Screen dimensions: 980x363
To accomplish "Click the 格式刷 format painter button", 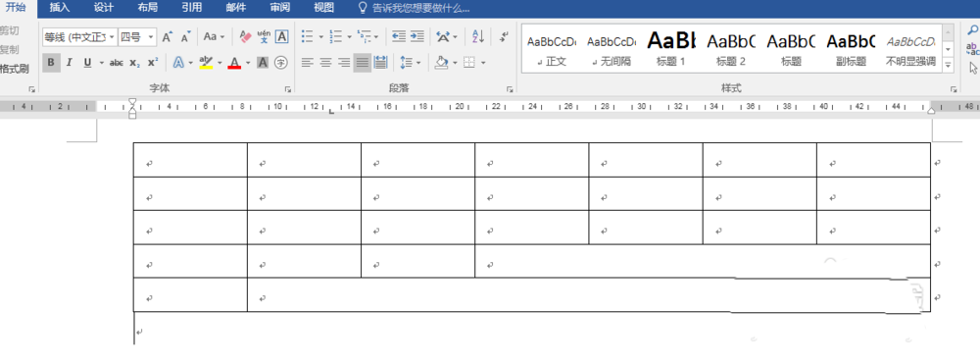I will point(15,69).
